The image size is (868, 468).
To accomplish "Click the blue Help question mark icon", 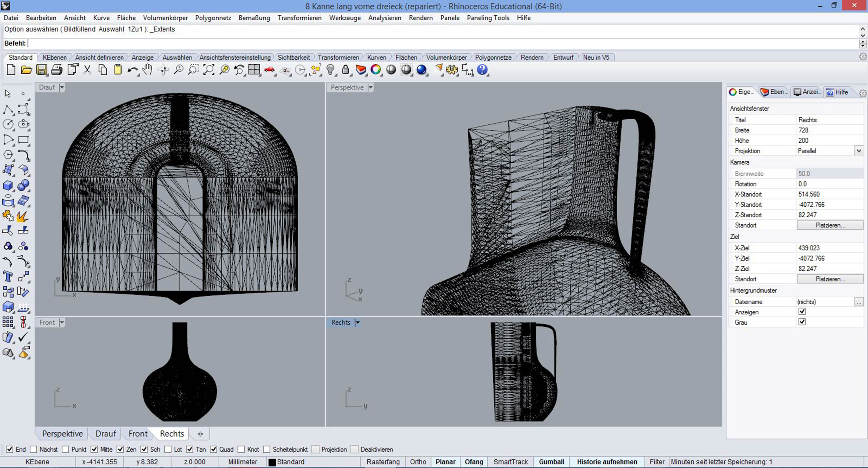I will pyautogui.click(x=483, y=70).
